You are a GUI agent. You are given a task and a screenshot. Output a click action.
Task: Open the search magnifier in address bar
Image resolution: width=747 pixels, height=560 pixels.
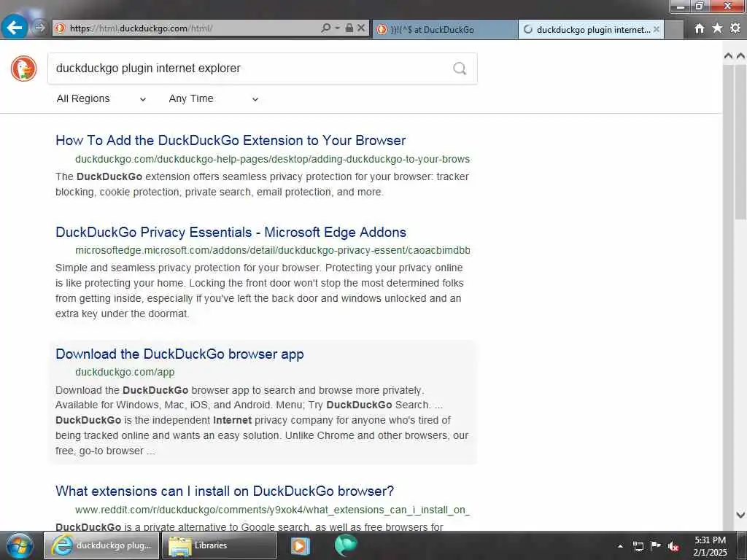(325, 28)
